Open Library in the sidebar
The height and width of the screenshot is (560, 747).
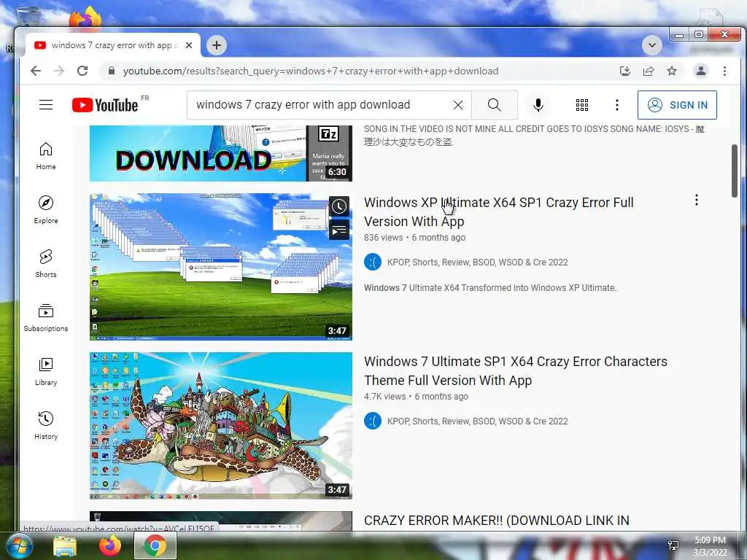point(46,372)
